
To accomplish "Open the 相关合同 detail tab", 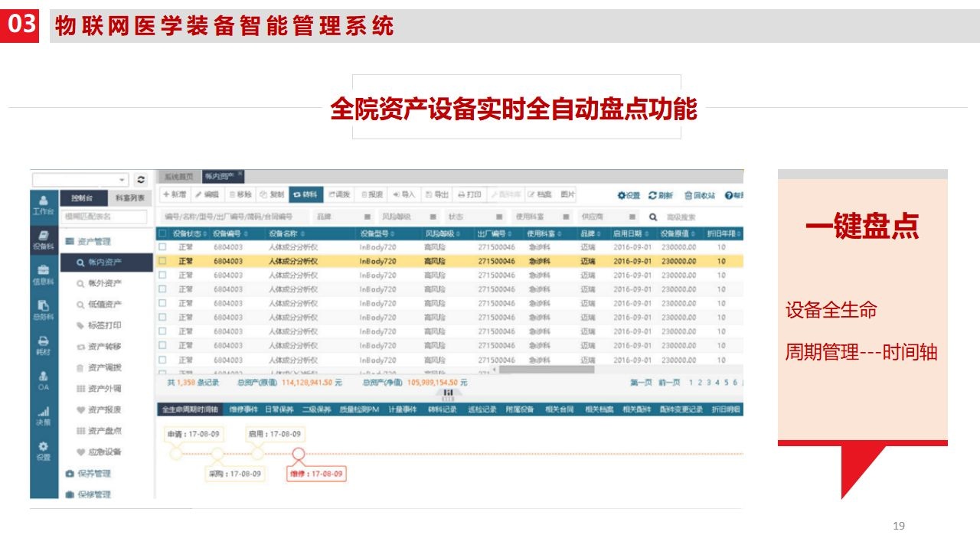I will (559, 409).
